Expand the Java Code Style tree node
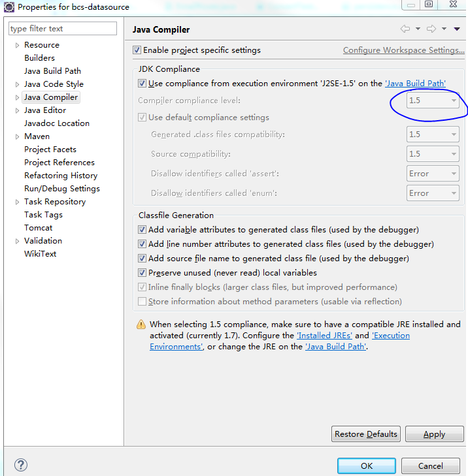 point(18,84)
